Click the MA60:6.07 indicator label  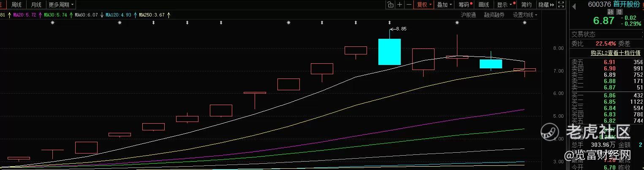pyautogui.click(x=86, y=15)
